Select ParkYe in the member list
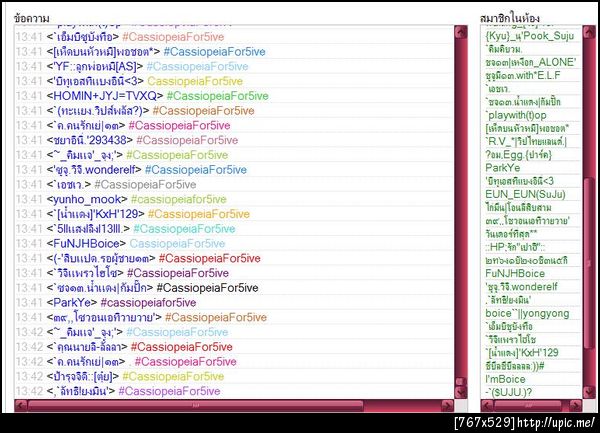The height and width of the screenshot is (433, 600). pos(503,168)
